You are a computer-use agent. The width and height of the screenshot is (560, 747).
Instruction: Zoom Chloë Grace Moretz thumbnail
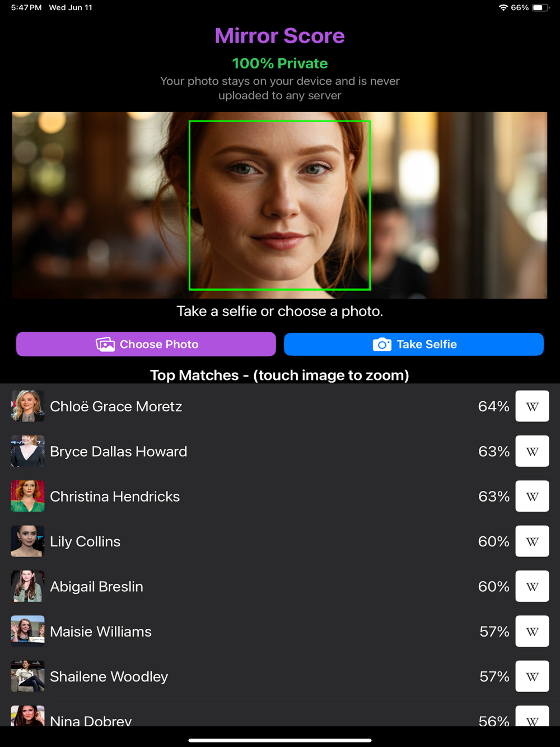click(x=27, y=406)
